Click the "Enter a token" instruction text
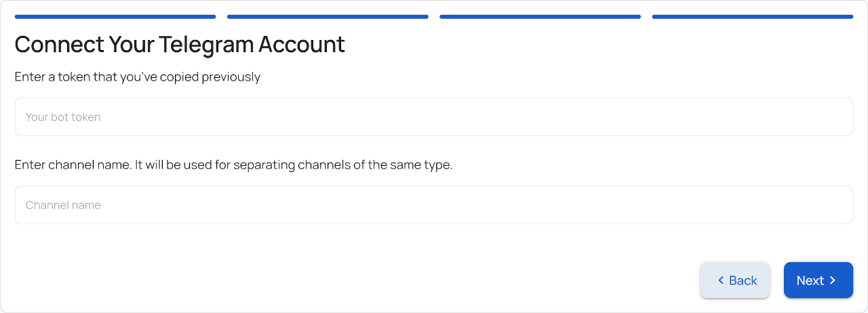 click(x=138, y=77)
